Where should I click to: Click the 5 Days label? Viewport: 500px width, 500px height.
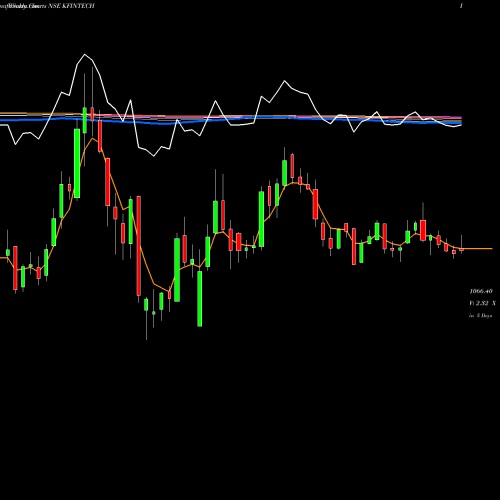click(x=484, y=316)
